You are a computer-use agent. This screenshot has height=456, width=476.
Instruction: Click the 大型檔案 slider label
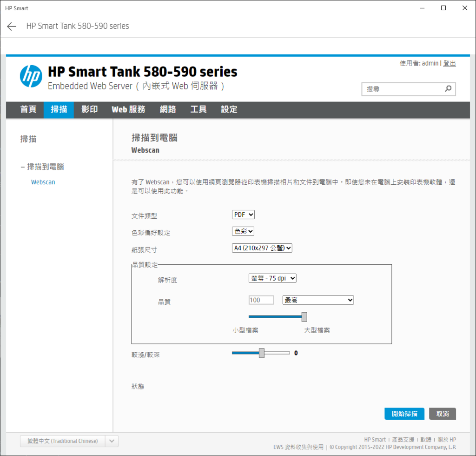tap(317, 330)
